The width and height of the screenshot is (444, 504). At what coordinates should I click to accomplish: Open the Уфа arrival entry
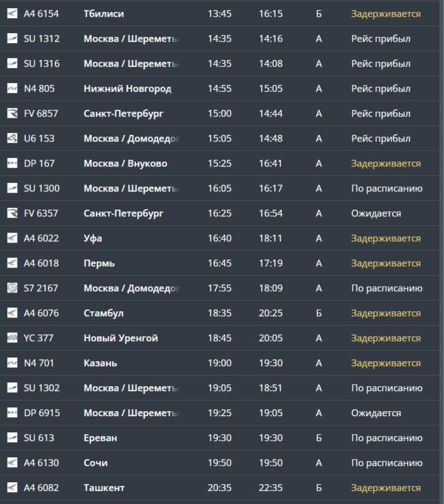(93, 238)
